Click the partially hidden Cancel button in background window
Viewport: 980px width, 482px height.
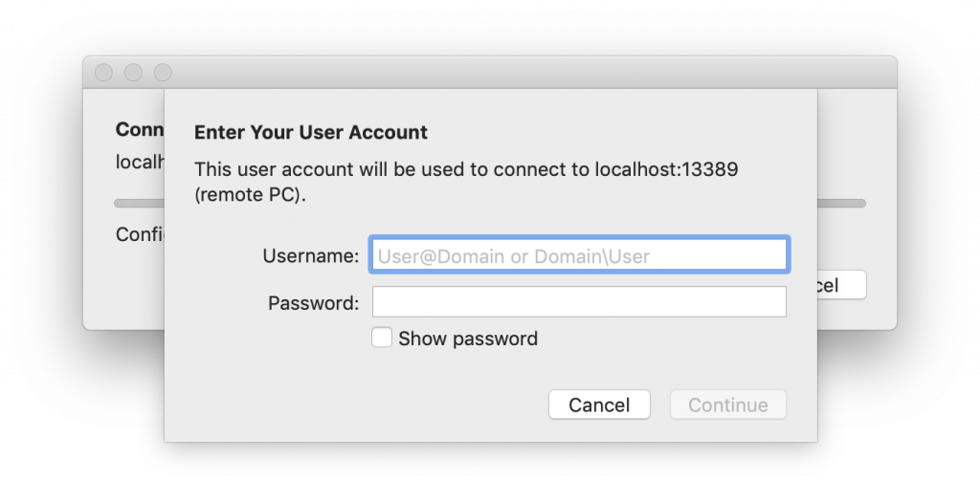[x=840, y=285]
